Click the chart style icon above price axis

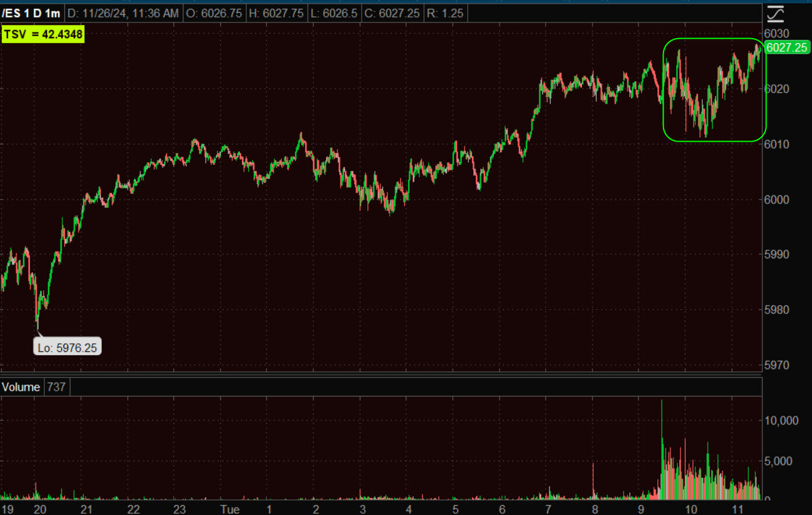click(776, 12)
